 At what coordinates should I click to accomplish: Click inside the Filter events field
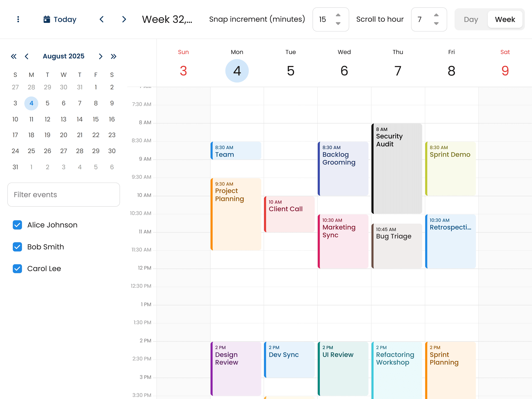tap(63, 195)
